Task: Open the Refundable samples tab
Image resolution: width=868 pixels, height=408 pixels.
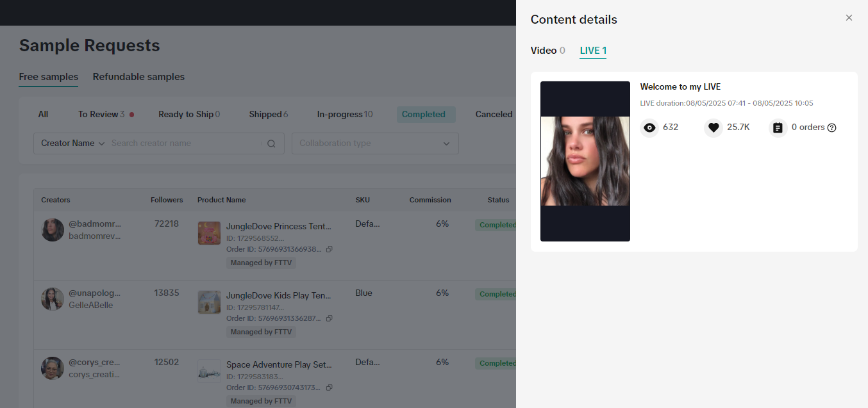Action: coord(138,77)
